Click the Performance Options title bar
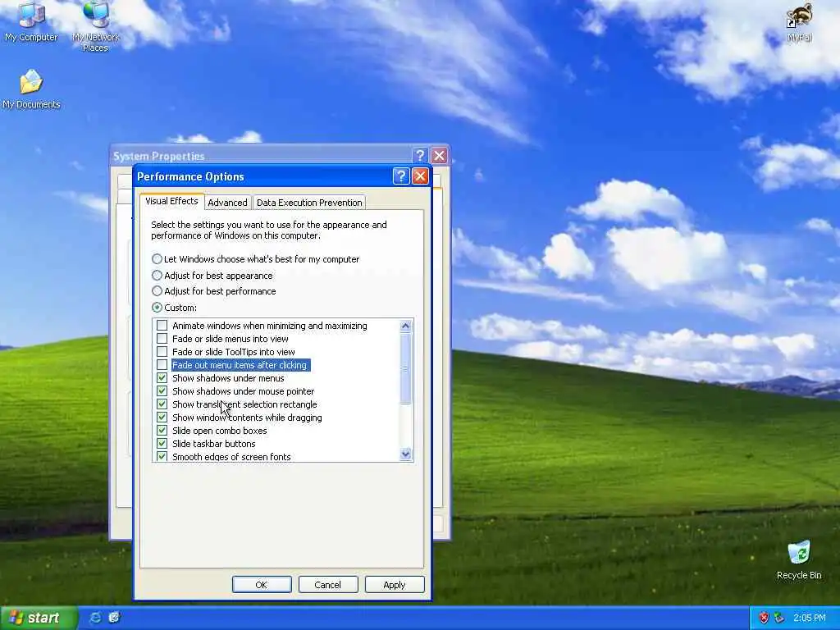Screen dimensions: 840x630 point(262,176)
